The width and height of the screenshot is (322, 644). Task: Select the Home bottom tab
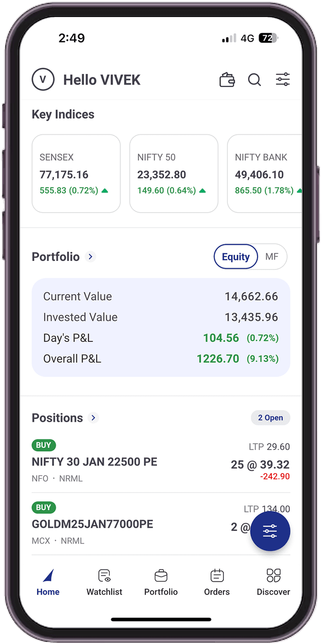(48, 582)
